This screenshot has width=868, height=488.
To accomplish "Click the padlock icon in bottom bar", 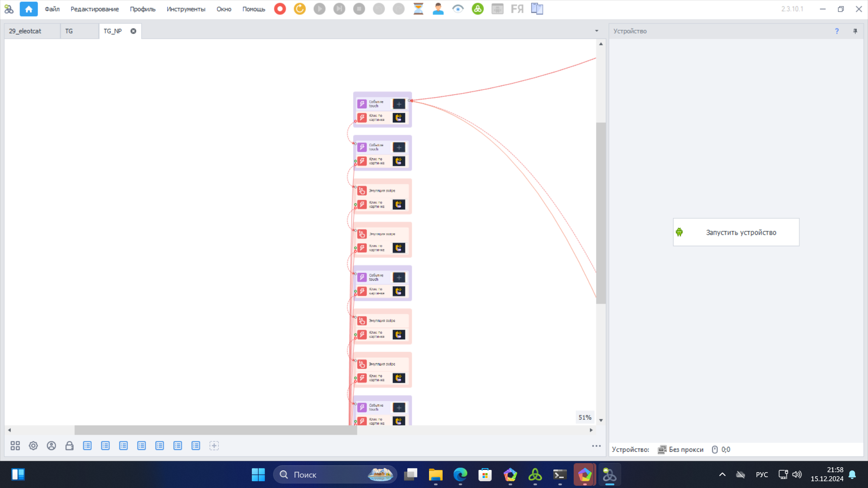I will click(69, 446).
